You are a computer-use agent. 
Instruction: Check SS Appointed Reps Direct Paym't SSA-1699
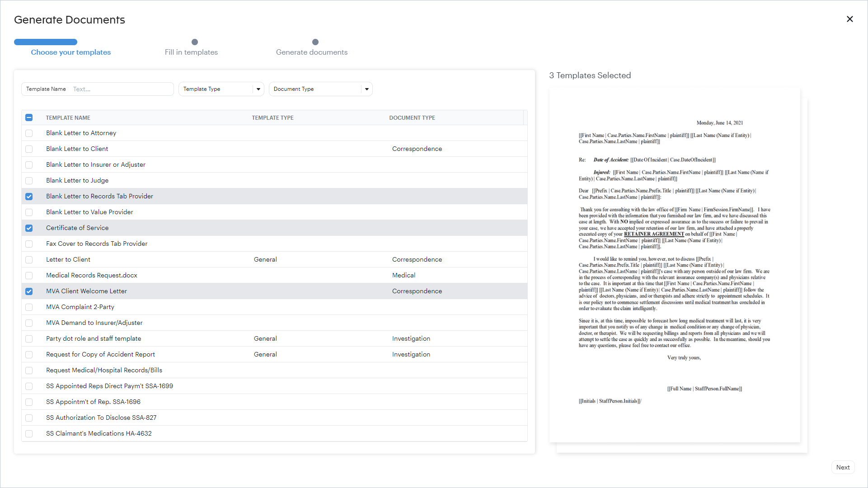point(29,386)
